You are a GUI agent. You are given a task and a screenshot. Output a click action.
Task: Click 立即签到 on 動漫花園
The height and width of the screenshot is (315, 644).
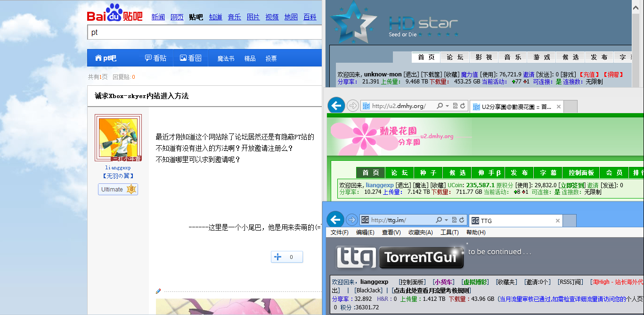[x=572, y=185]
